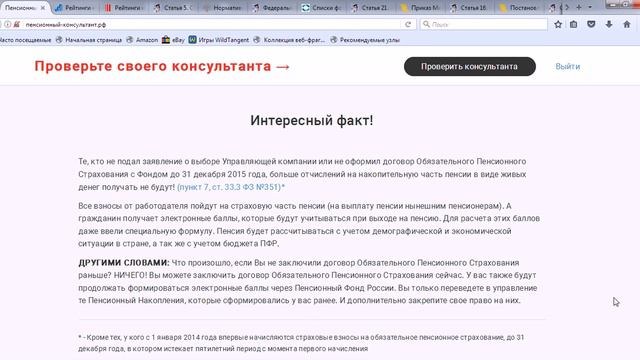Switch to the Федераль tab
The height and width of the screenshot is (360, 640).
pos(272,8)
